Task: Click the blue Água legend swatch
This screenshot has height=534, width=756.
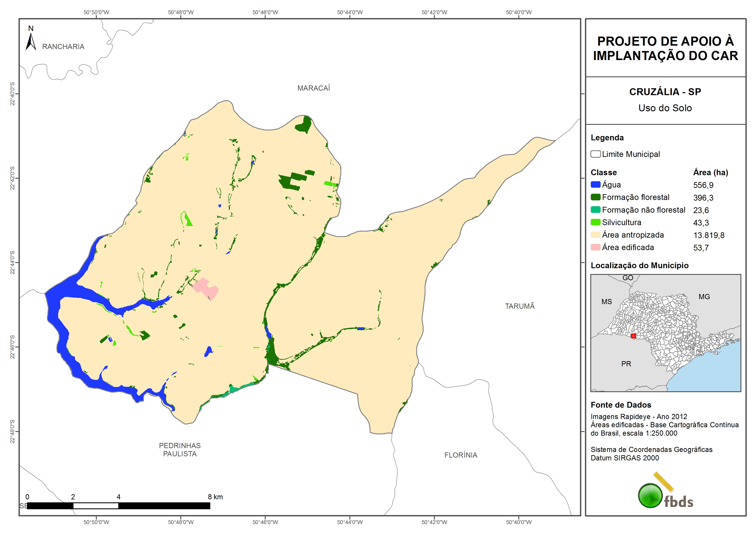Action: 595,185
